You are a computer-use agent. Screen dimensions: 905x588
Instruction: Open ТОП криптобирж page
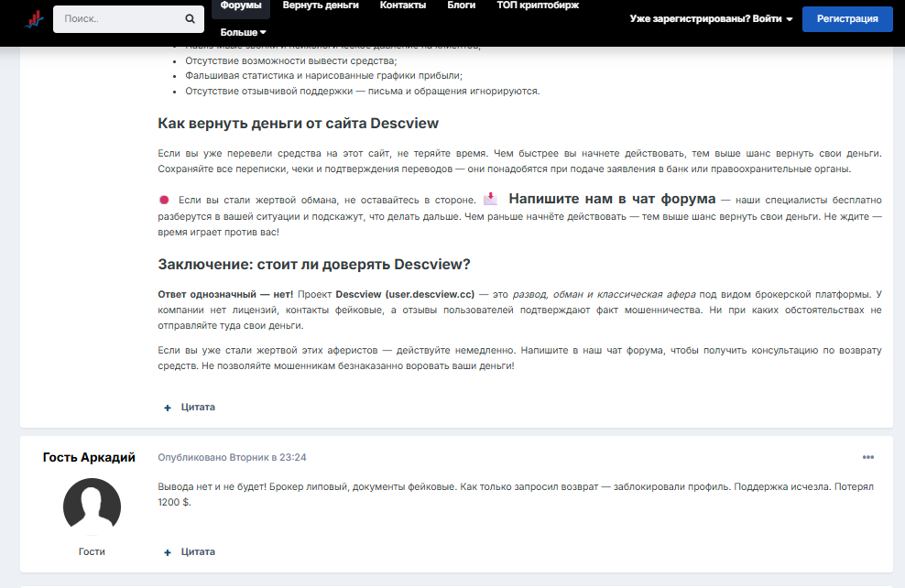(538, 5)
